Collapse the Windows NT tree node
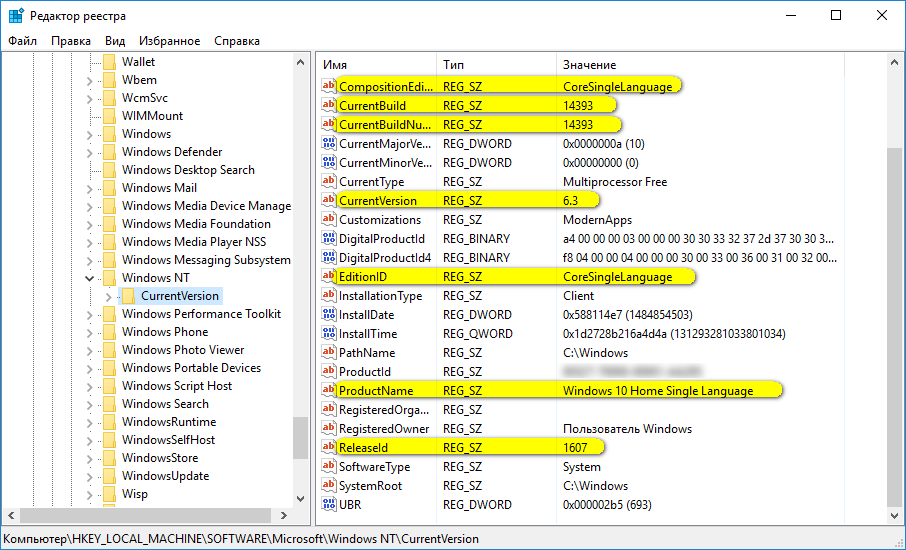This screenshot has width=906, height=550. click(90, 278)
